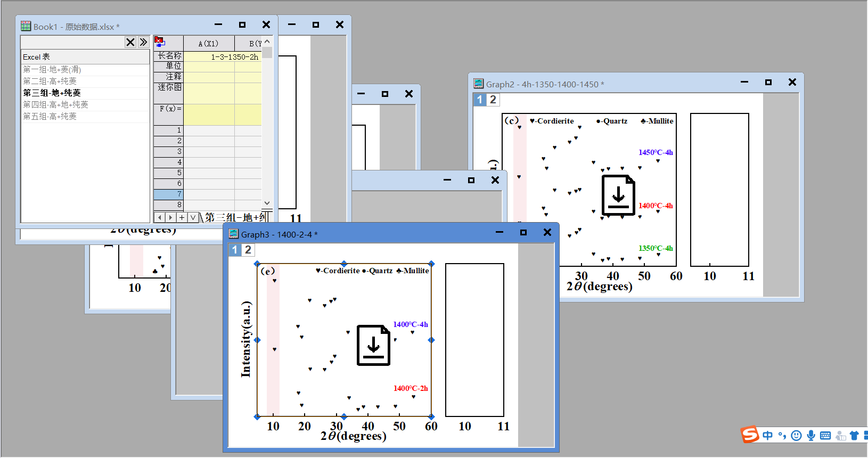
Task: Select row 4 header in Book1 worksheet
Action: 168,162
